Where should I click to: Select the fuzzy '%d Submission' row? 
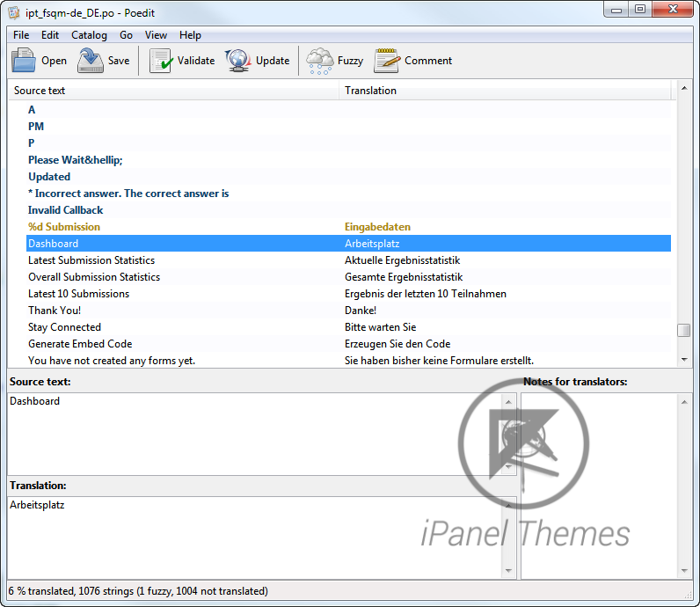(x=348, y=227)
